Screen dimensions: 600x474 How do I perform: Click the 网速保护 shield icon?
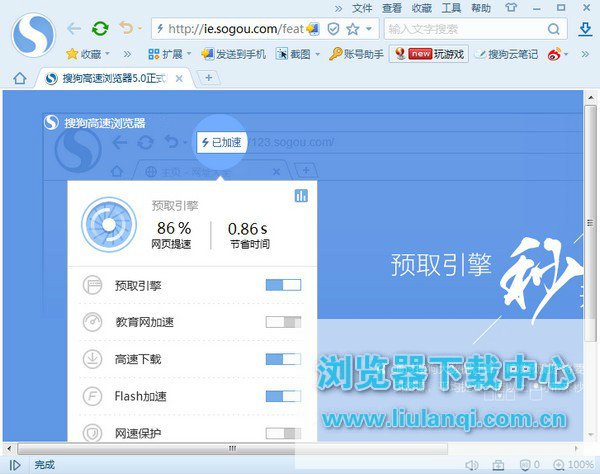click(92, 433)
